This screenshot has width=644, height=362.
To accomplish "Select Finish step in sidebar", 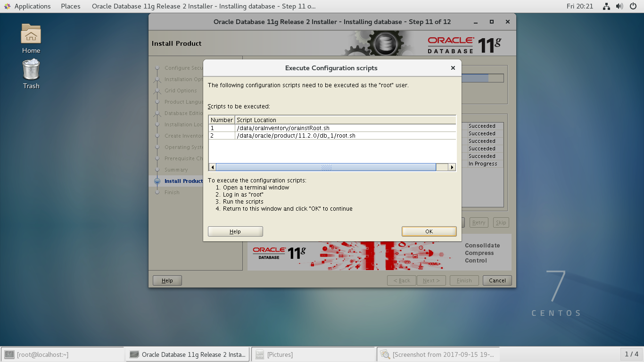I will pos(172,192).
